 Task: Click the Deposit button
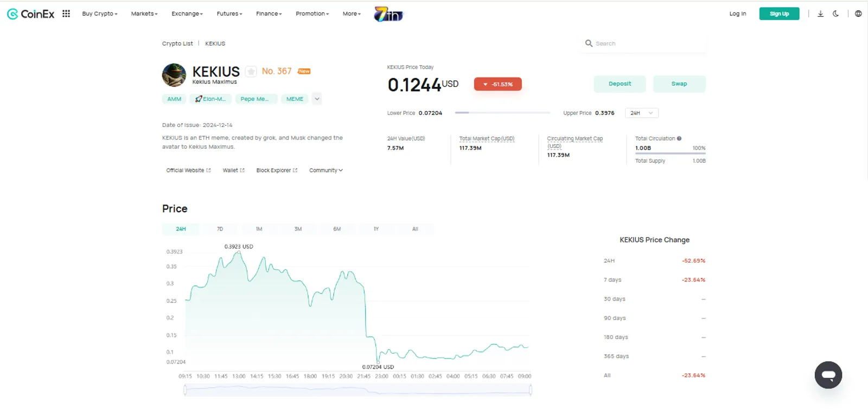(x=620, y=84)
